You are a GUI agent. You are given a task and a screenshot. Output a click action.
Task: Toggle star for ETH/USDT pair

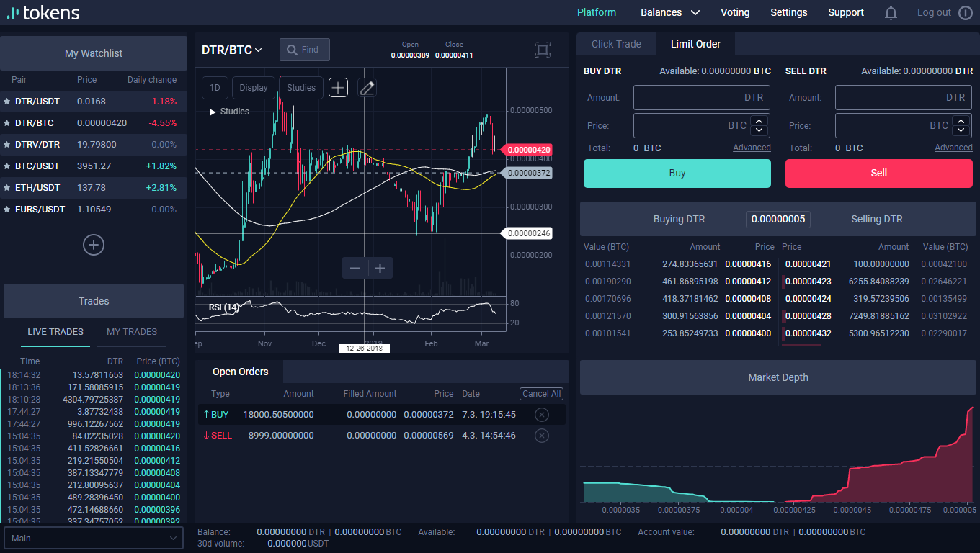coord(6,188)
